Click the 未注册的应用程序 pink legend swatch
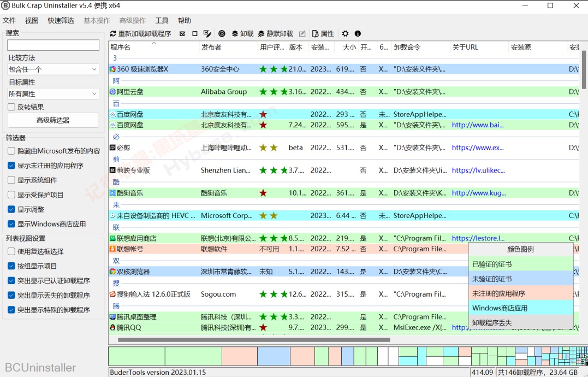The image size is (588, 377). [x=521, y=293]
